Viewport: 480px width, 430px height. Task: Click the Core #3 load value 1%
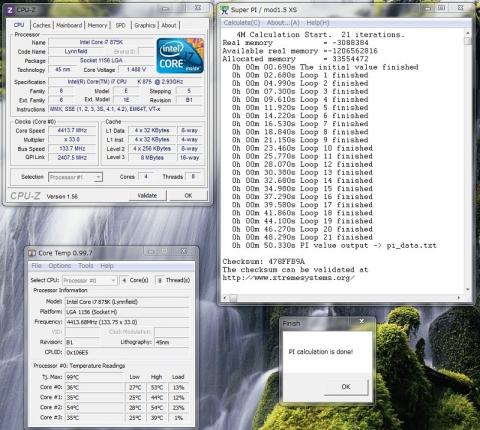click(x=178, y=417)
